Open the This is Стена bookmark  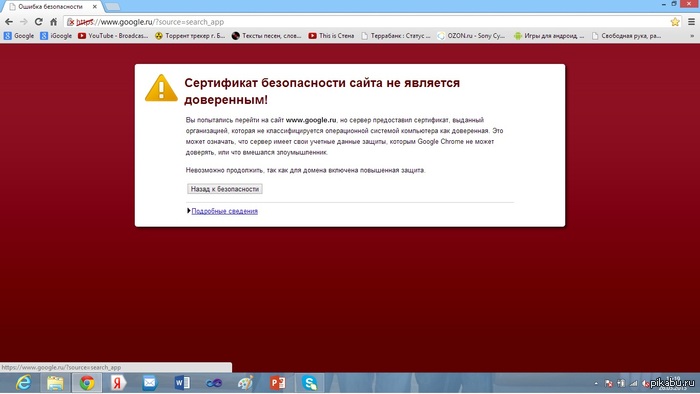331,36
